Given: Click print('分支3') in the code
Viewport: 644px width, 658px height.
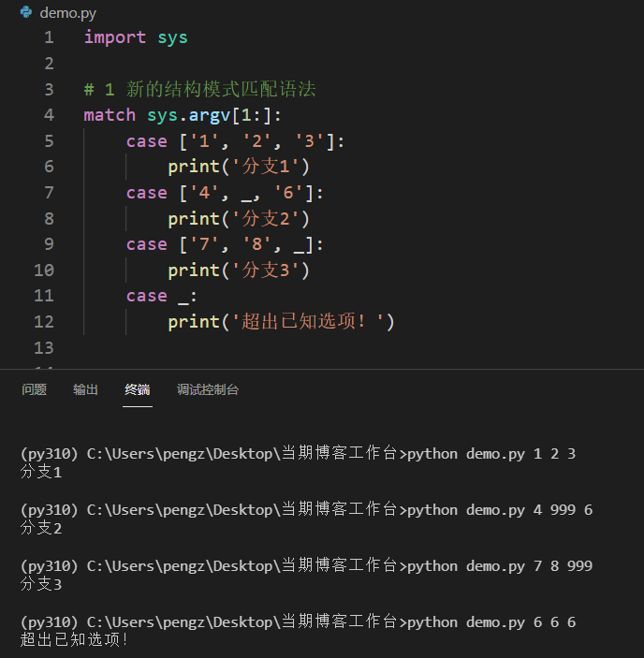Looking at the screenshot, I should click(x=239, y=271).
